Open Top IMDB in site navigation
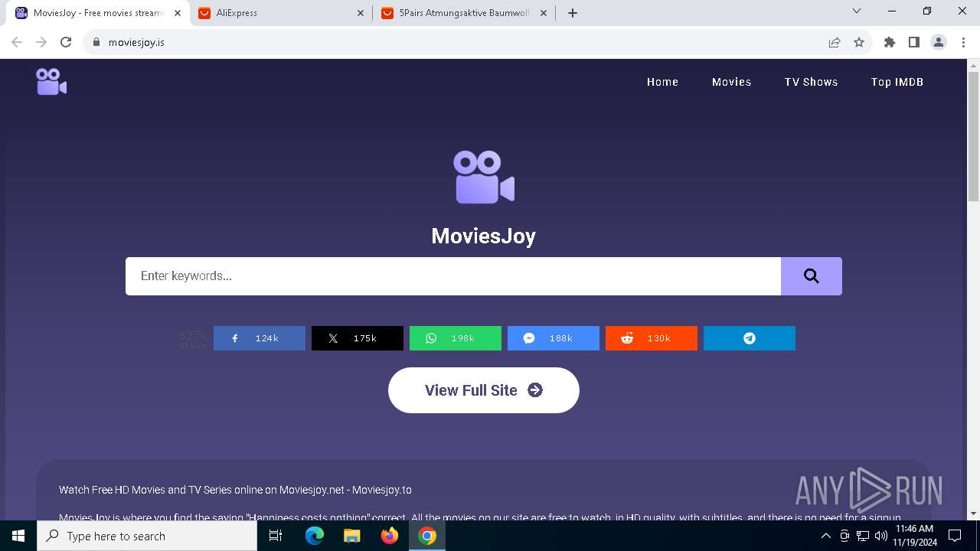Image resolution: width=980 pixels, height=551 pixels. click(x=897, y=82)
